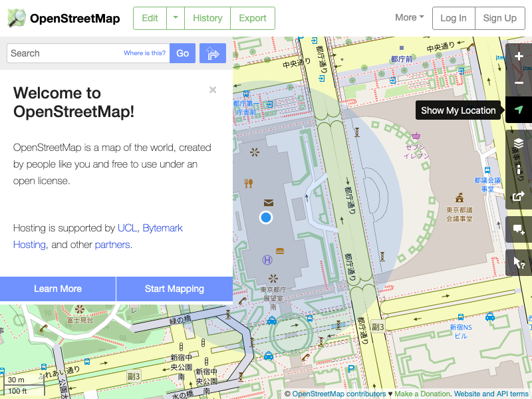Screen dimensions: 532x399
Task: Add a note to the map
Action: (x=519, y=230)
